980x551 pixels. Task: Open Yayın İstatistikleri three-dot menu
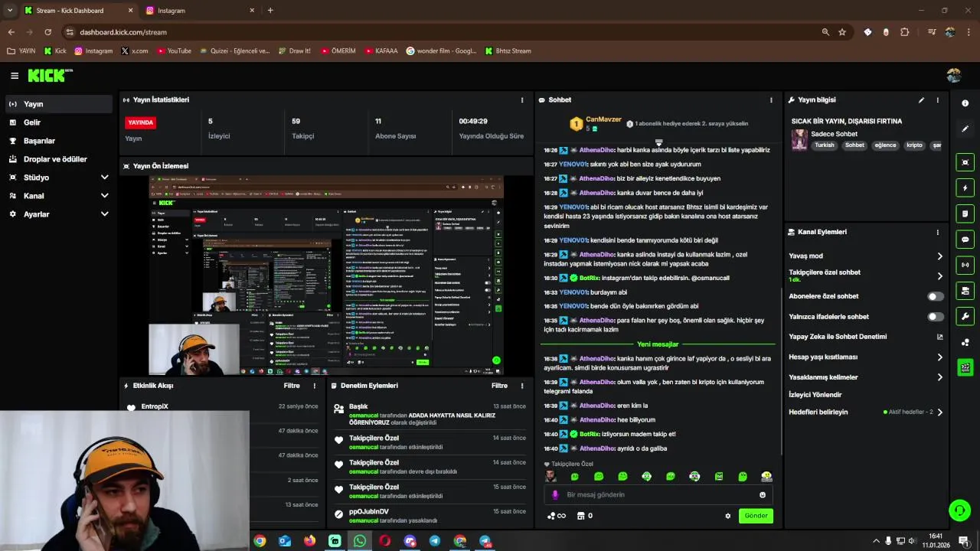522,100
